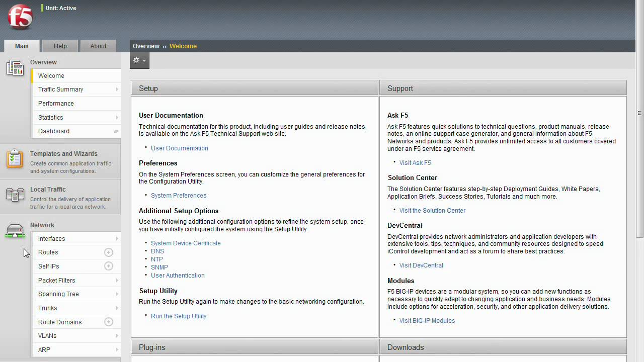This screenshot has height=362, width=644.
Task: Expand the VLANs submenu arrow
Action: (117, 336)
